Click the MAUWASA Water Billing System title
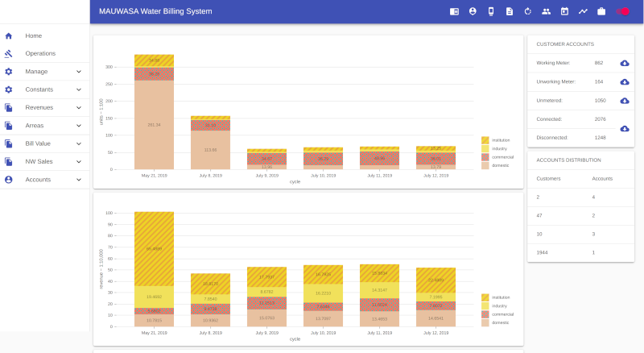This screenshot has height=353, width=644. click(x=155, y=11)
